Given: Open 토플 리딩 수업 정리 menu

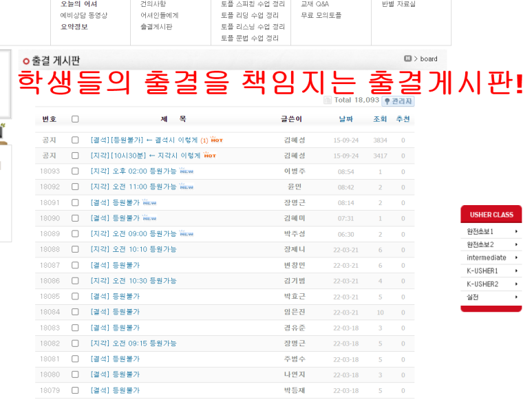Looking at the screenshot, I should (250, 15).
